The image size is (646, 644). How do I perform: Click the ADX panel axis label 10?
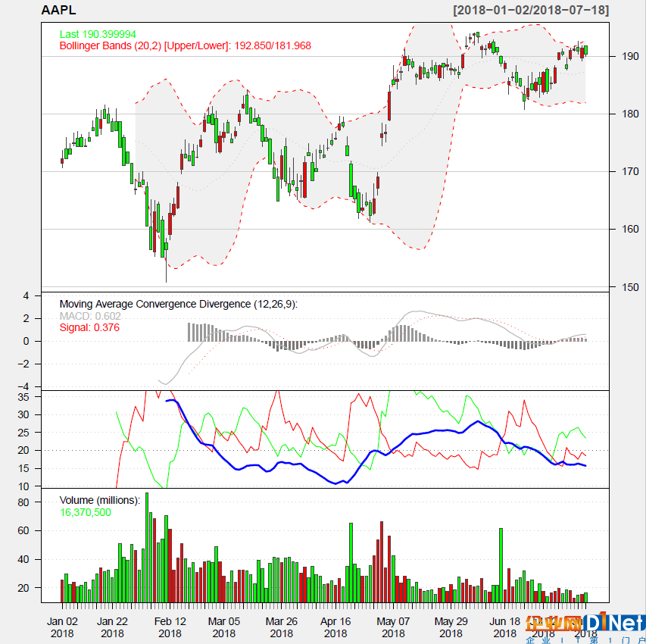click(23, 486)
